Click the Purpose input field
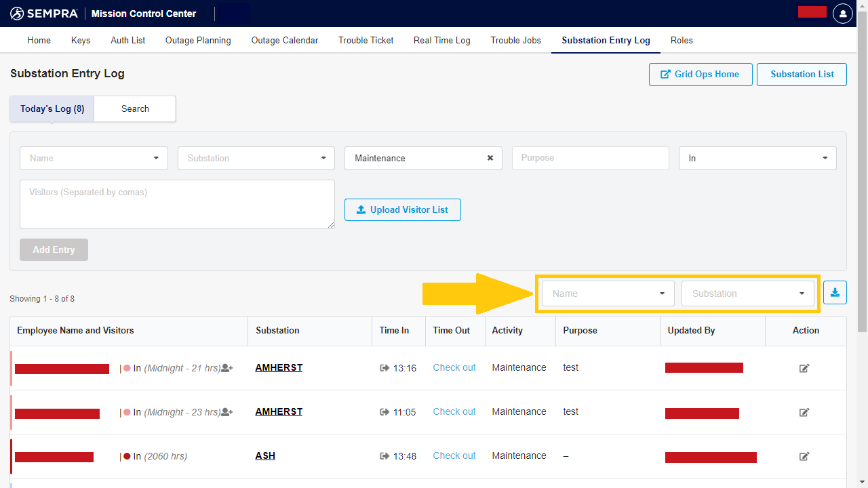Viewport: 868px width, 488px height. point(590,158)
